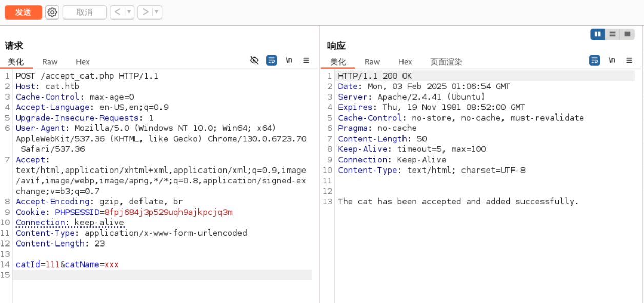Screen dimensions: 644x303
Task: Toggle hidden items eye icon in request panel
Action: pos(254,60)
